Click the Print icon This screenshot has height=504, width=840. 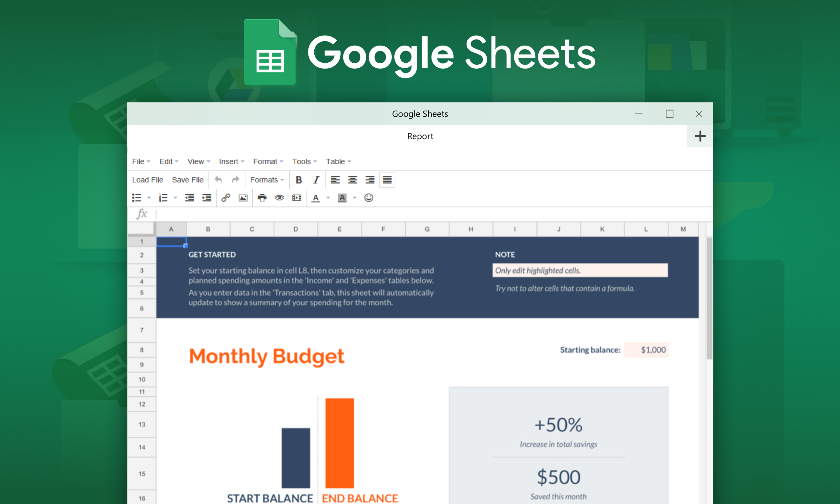point(262,198)
